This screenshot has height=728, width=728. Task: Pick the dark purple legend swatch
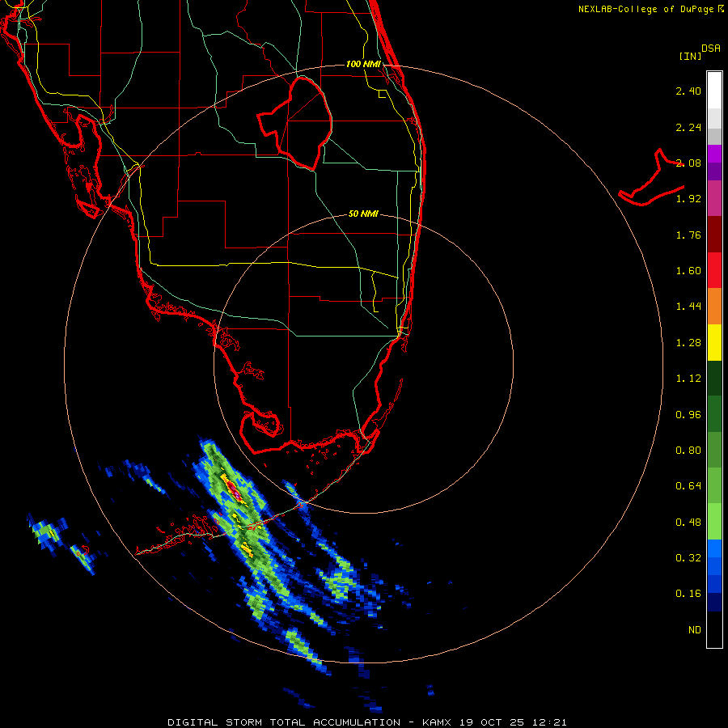[714, 171]
